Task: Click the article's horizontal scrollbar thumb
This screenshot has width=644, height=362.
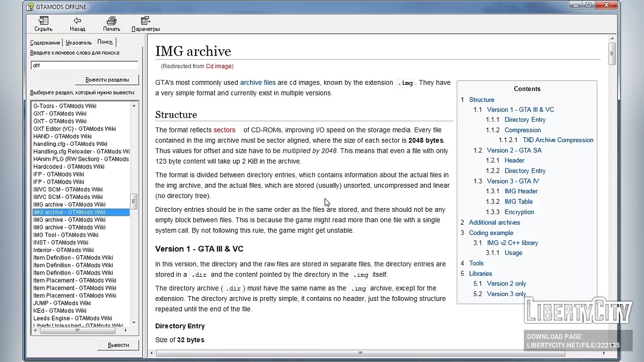Action: tap(360, 353)
